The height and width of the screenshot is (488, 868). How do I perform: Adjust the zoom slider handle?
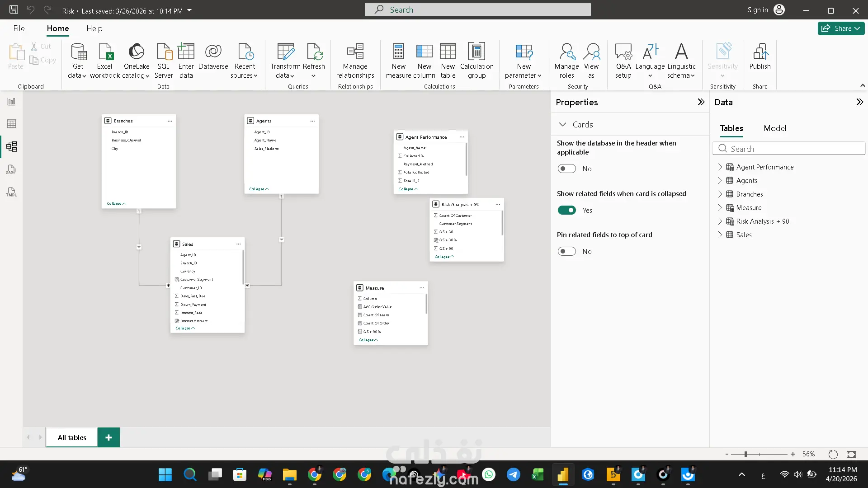pyautogui.click(x=745, y=454)
